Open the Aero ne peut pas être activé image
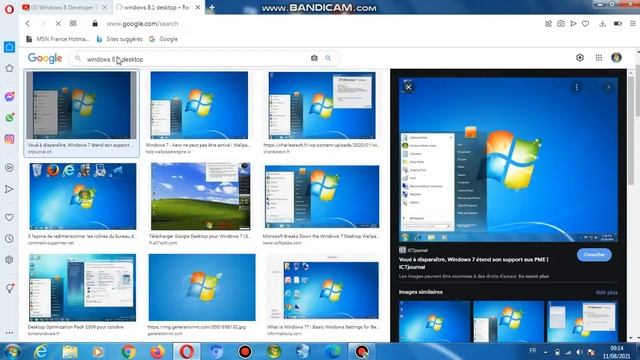Screen dimensions: 640x360 (199, 105)
